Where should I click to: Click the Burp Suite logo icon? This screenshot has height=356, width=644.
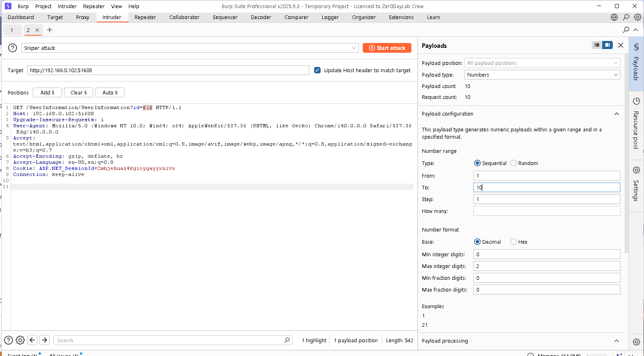coord(8,6)
